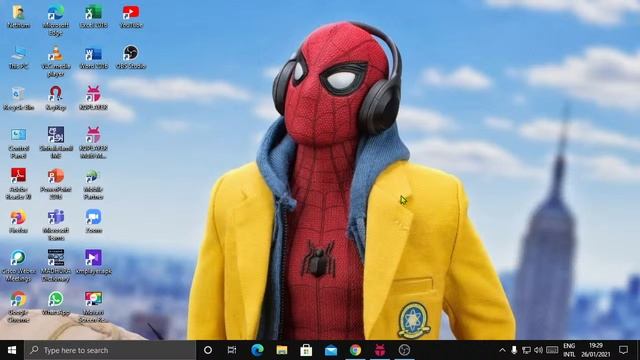This screenshot has width=640, height=360.
Task: Switch to pink bug app on taskbar
Action: (x=380, y=350)
